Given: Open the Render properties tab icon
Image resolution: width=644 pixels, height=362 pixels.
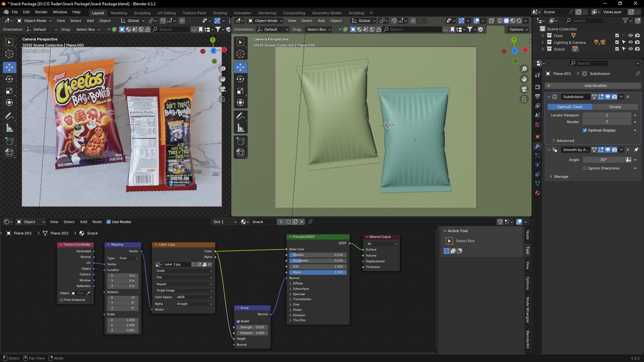Looking at the screenshot, I should [537, 87].
